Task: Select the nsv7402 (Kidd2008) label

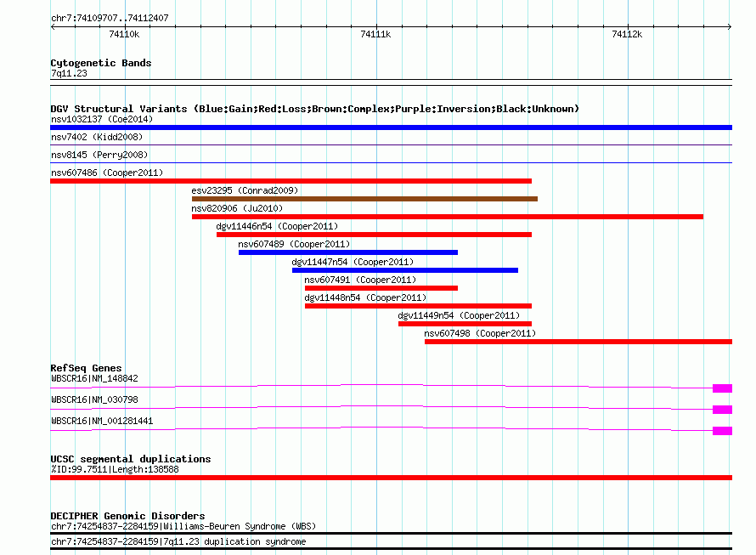Action: coord(97,137)
